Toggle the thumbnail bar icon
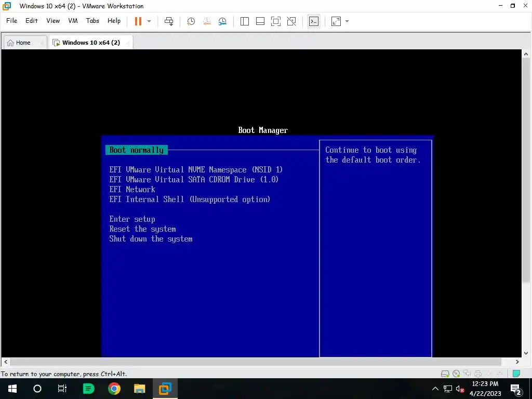This screenshot has height=399, width=532. [260, 21]
